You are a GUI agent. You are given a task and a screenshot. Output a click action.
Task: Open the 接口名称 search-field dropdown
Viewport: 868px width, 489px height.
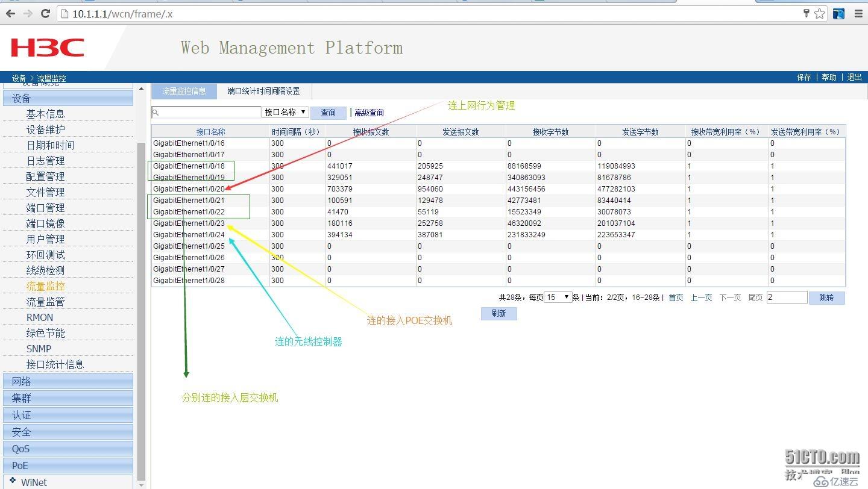tap(286, 112)
